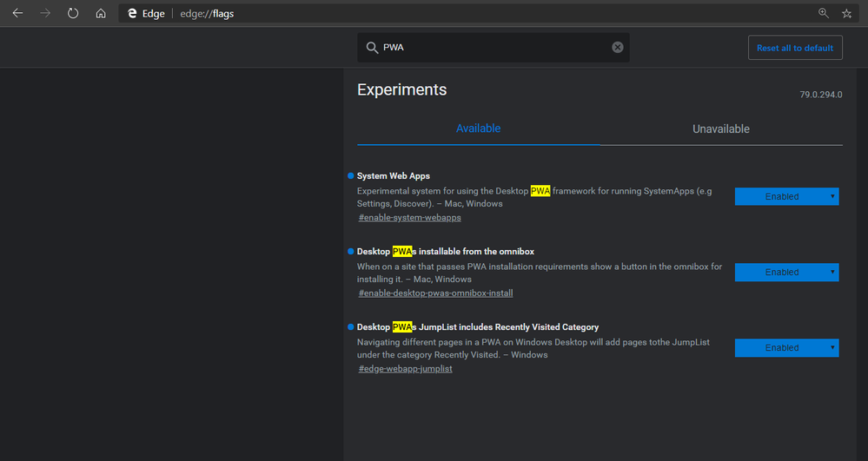Click the JumpList description about Recently Visited

pyautogui.click(x=533, y=349)
